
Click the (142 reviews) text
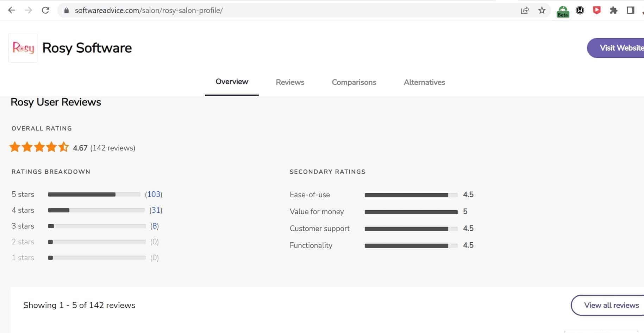tap(113, 148)
